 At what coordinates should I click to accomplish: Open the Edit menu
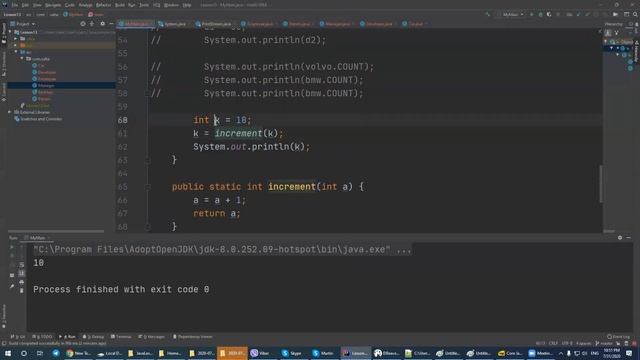(25, 5)
